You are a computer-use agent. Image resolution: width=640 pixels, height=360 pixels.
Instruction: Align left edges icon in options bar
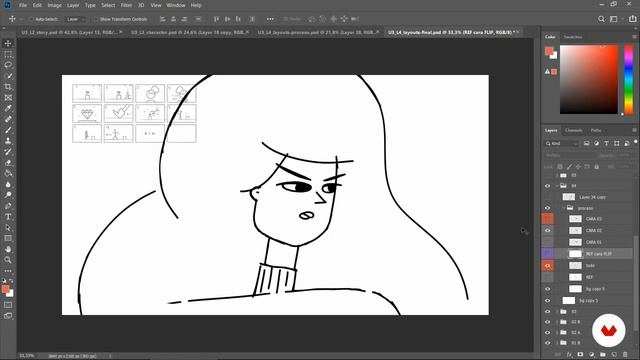pyautogui.click(x=162, y=19)
